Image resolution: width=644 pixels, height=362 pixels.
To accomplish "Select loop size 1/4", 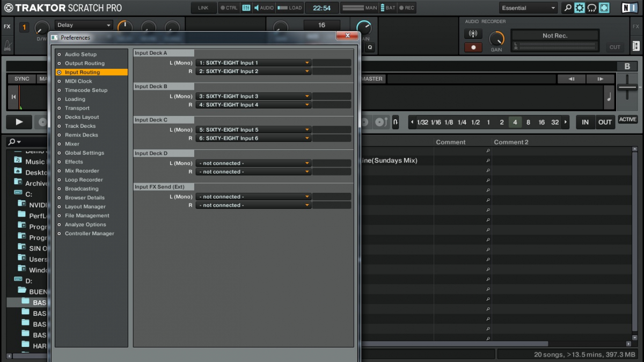I will pyautogui.click(x=462, y=122).
